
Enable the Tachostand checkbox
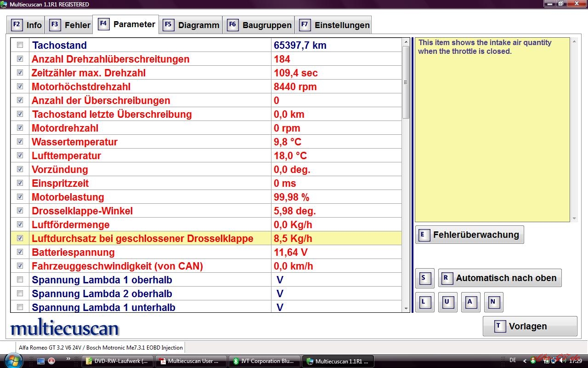click(x=20, y=45)
